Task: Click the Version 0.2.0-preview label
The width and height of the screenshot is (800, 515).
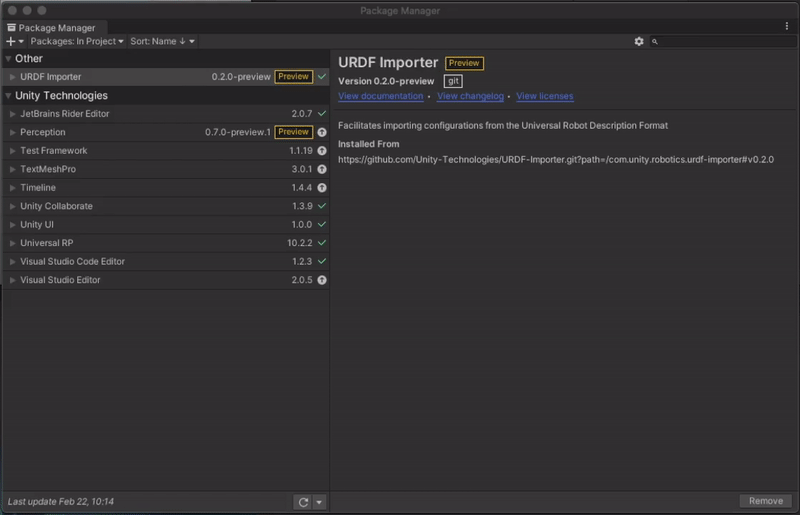Action: [x=386, y=81]
